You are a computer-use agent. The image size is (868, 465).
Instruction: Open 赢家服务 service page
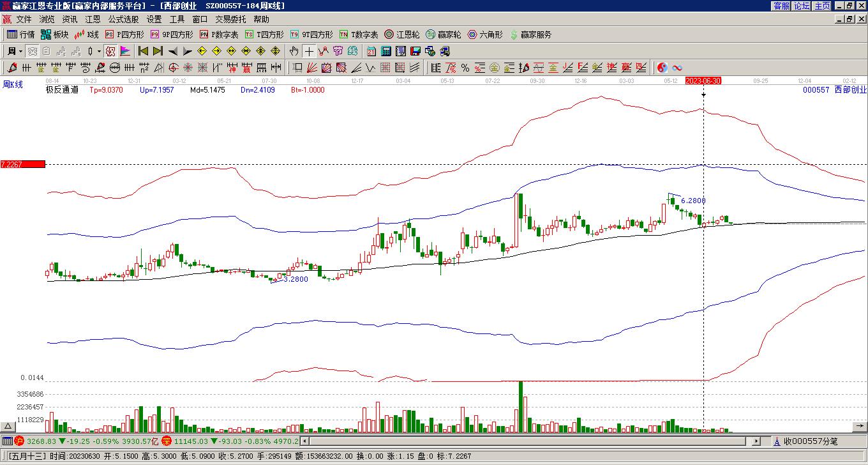pos(530,34)
